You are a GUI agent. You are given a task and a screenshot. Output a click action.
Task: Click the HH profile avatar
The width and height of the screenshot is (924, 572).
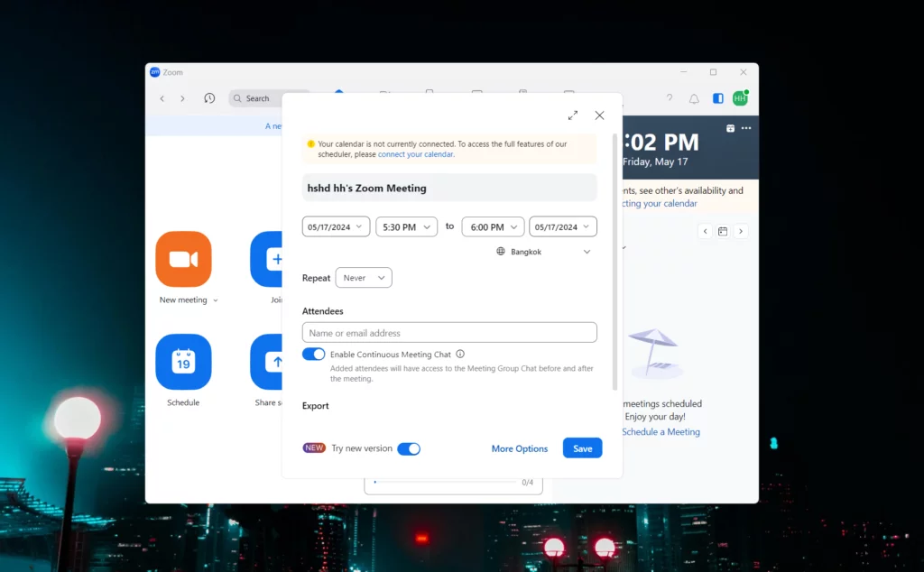pyautogui.click(x=740, y=98)
